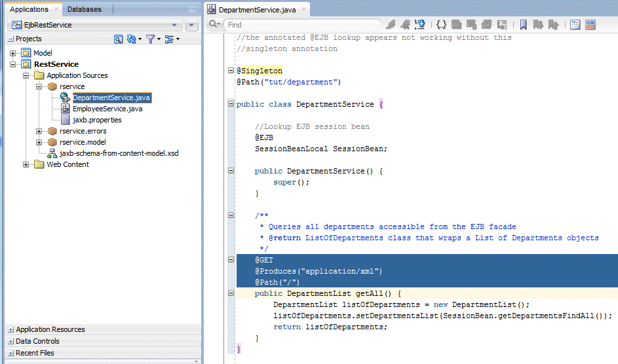
Task: Go to next bookmark using down-arrow icon
Action: 538,25
